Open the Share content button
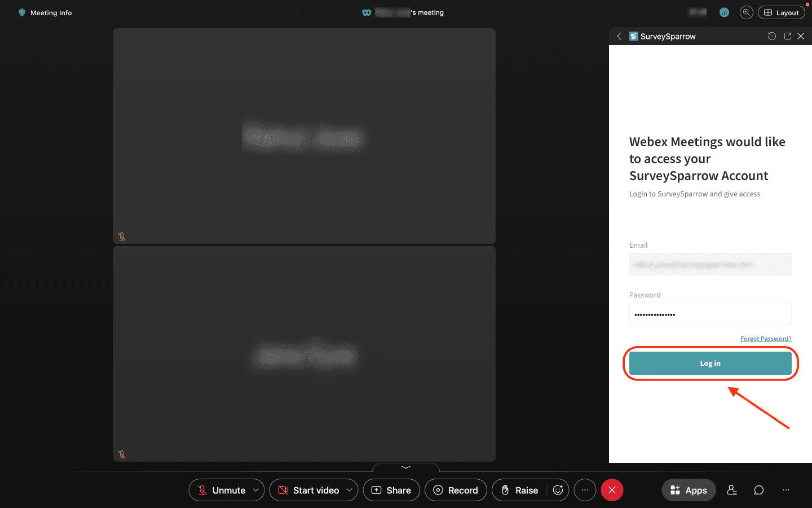Screen dimensions: 812x508 391,490
